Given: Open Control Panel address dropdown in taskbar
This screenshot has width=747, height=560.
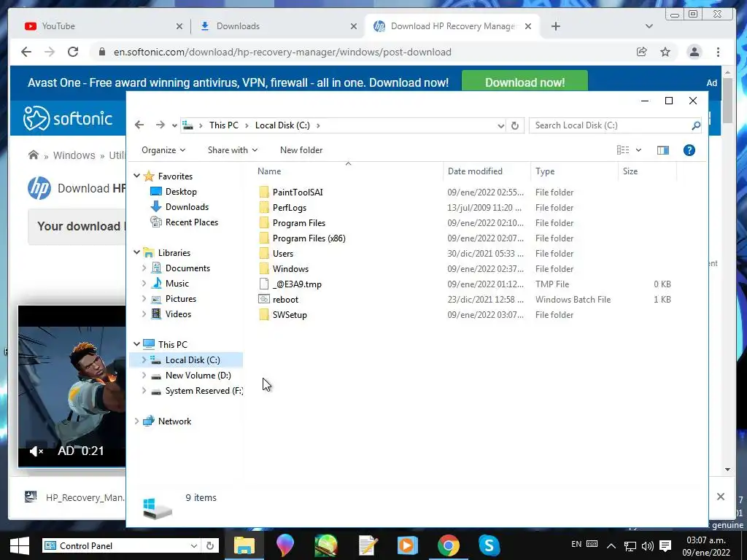Looking at the screenshot, I should click(194, 545).
